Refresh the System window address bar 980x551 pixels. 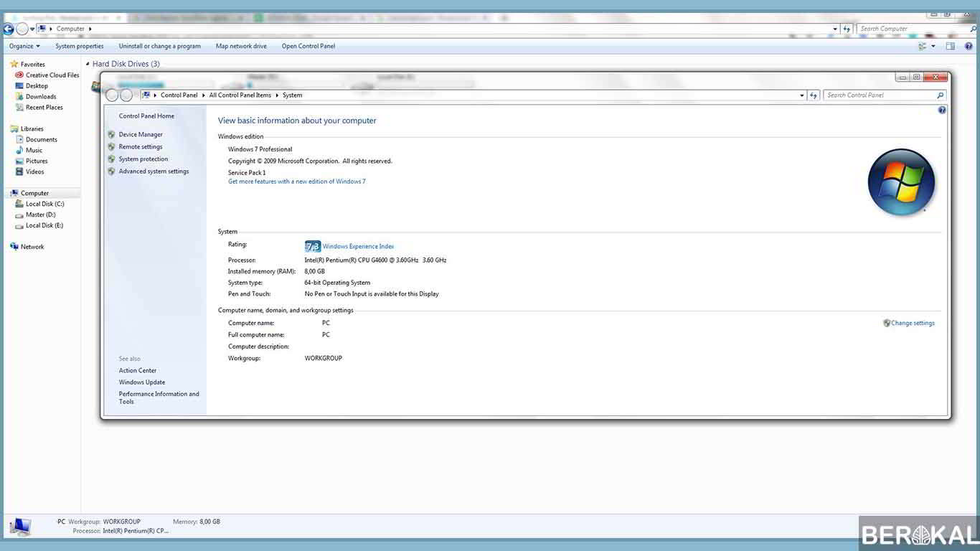coord(814,95)
